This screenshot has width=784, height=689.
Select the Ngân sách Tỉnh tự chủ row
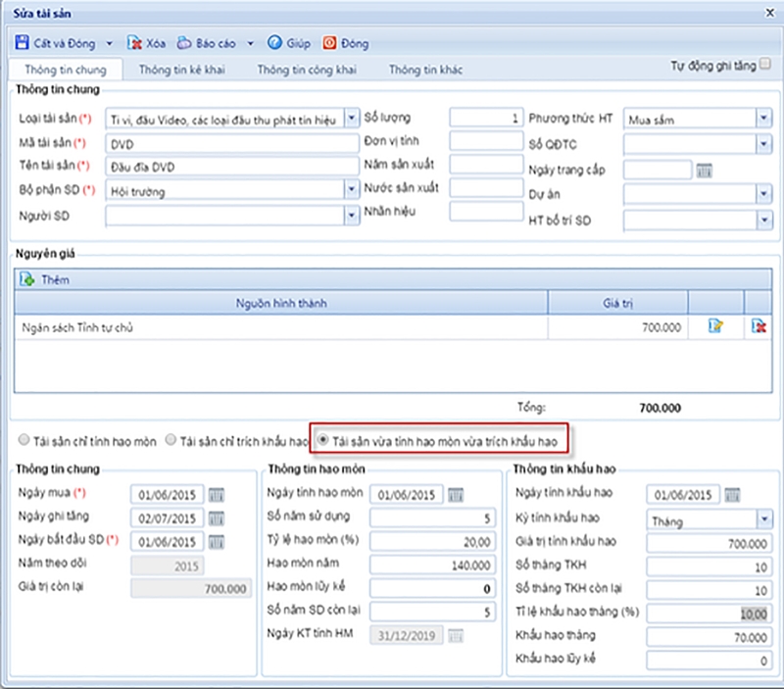[393, 327]
